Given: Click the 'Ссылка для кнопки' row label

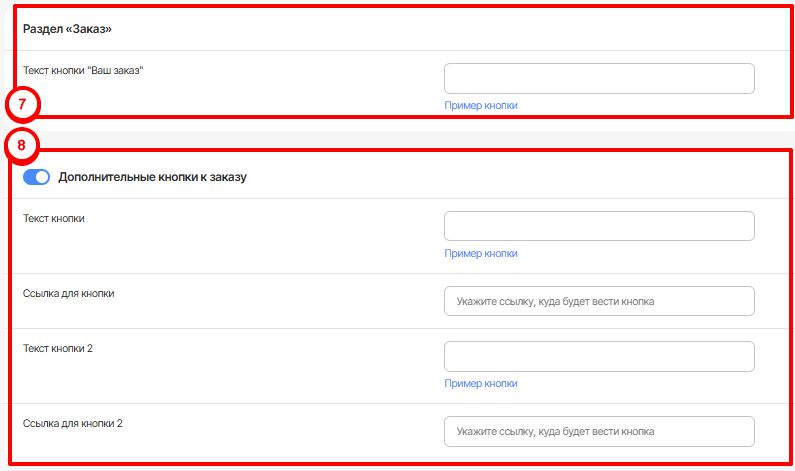Looking at the screenshot, I should [x=68, y=293].
